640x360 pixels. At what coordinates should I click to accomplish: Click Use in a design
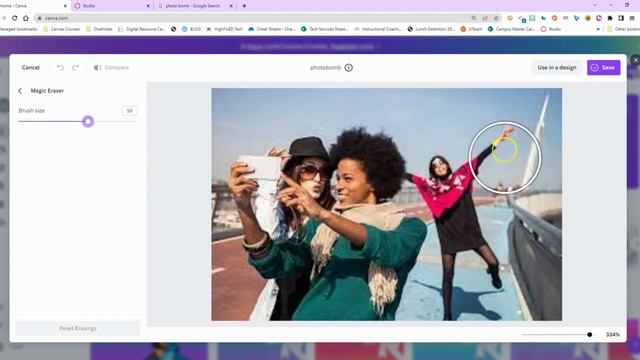tap(557, 67)
